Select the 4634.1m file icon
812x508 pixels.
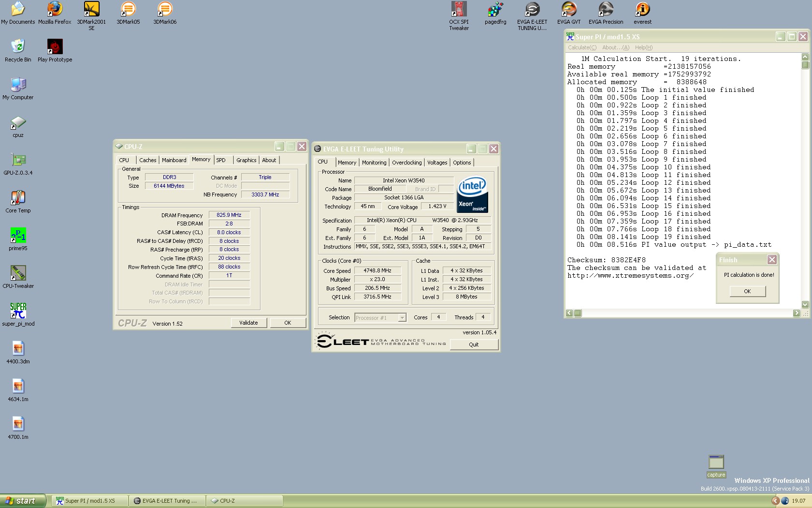[x=18, y=390]
